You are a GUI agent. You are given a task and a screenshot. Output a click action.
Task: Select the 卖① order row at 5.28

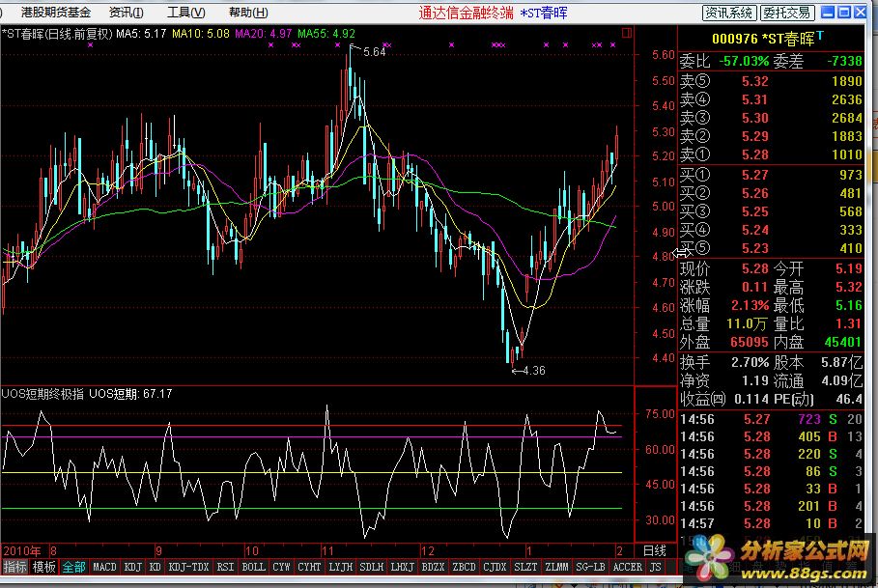(771, 154)
